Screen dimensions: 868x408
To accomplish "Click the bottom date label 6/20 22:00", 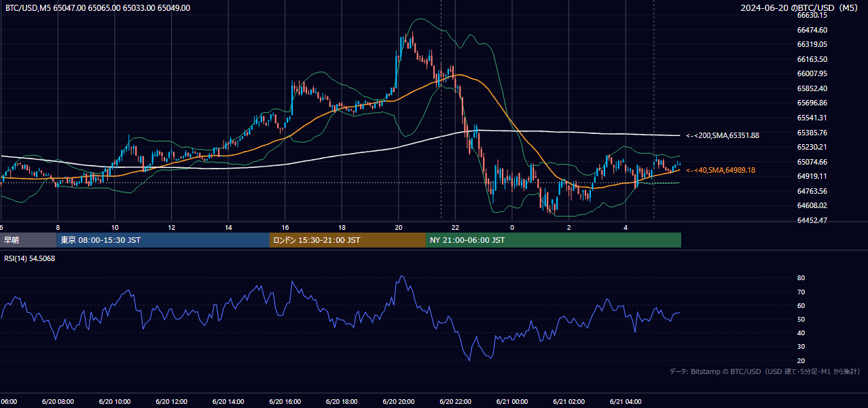I will coord(456,402).
